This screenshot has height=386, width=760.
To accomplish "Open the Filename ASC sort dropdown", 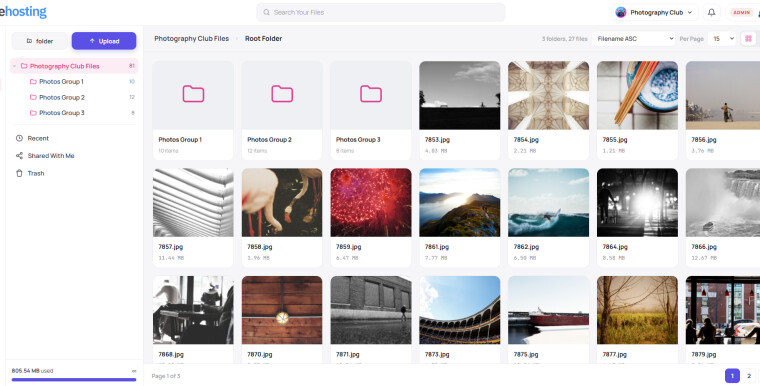I will point(633,39).
